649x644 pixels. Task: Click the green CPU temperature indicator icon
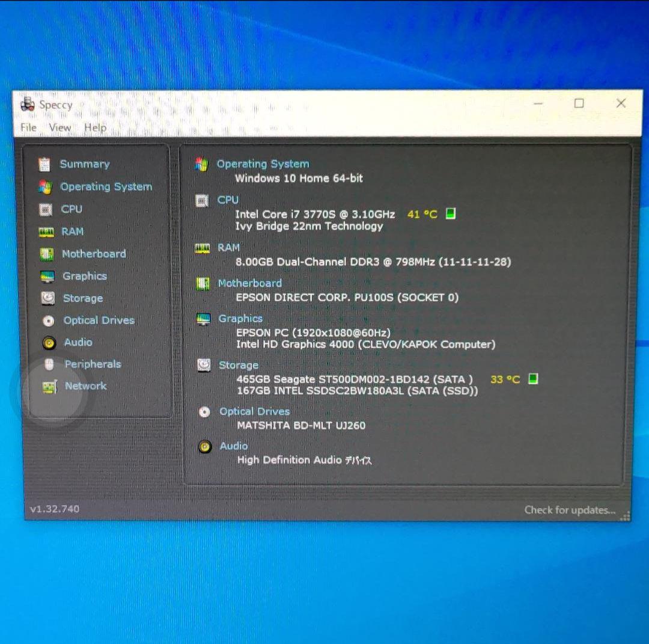pyautogui.click(x=451, y=214)
